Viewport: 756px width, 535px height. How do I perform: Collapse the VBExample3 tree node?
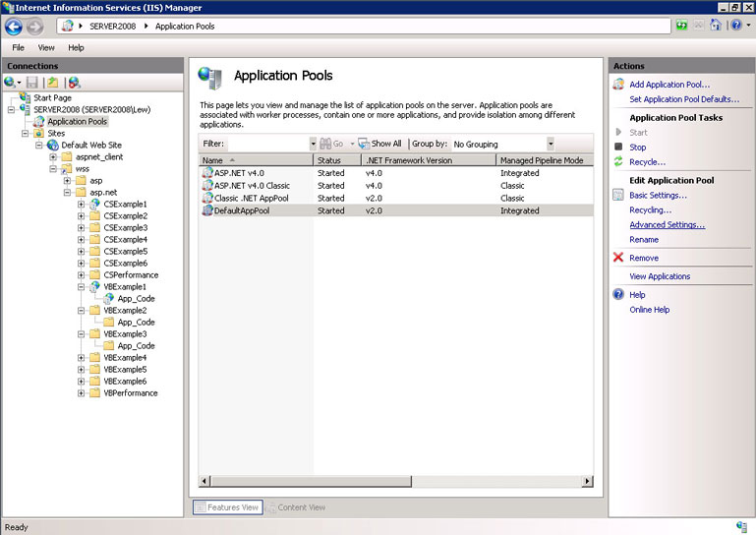[82, 333]
